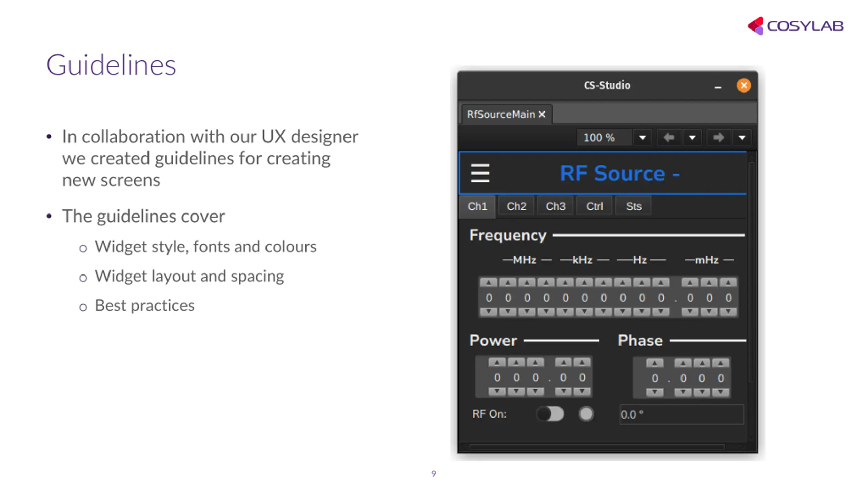The height and width of the screenshot is (488, 868).
Task: Increment the last Power decimal digit
Action: pos(582,362)
